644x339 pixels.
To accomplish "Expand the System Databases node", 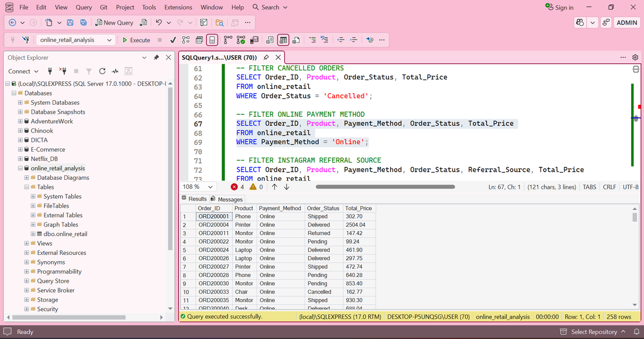I will click(20, 102).
